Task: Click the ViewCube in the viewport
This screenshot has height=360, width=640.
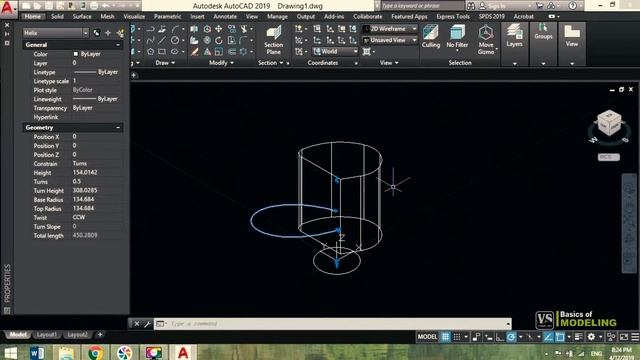Action: (x=609, y=122)
